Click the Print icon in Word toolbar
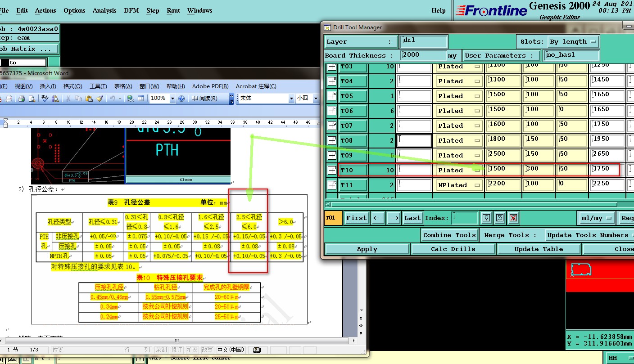 (x=21, y=99)
